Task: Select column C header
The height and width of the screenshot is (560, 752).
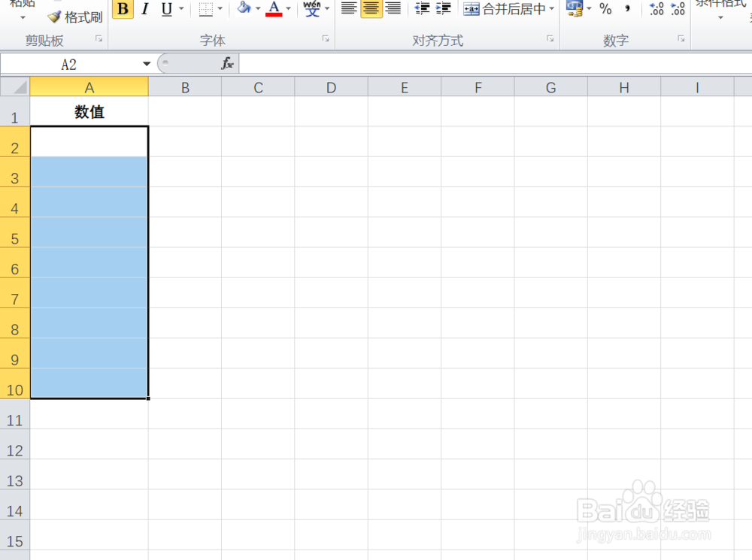Action: [258, 87]
